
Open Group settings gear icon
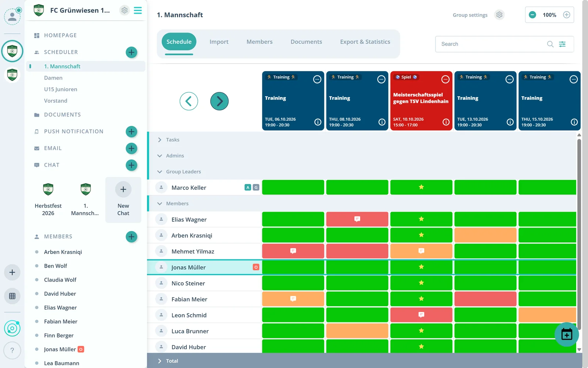(499, 15)
